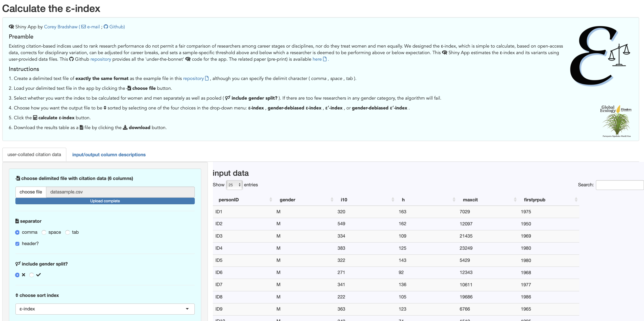Click the file icon beside repository link

[x=207, y=78]
